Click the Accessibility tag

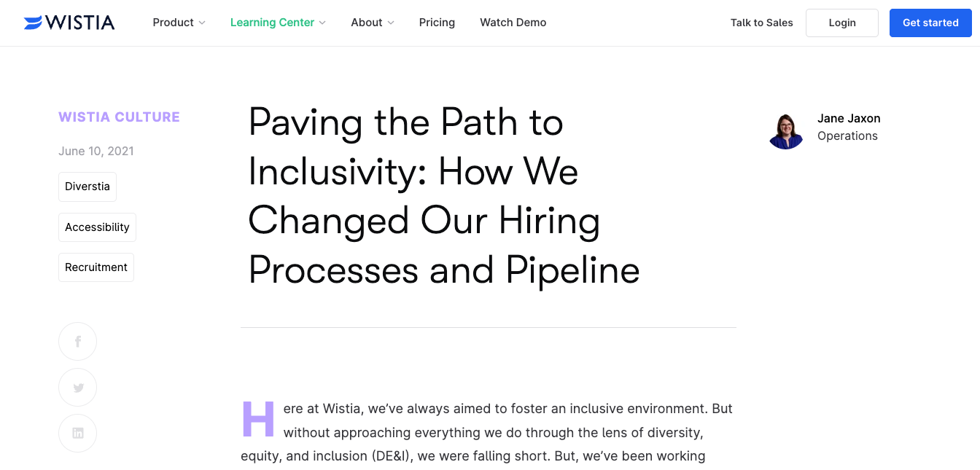[x=97, y=227]
